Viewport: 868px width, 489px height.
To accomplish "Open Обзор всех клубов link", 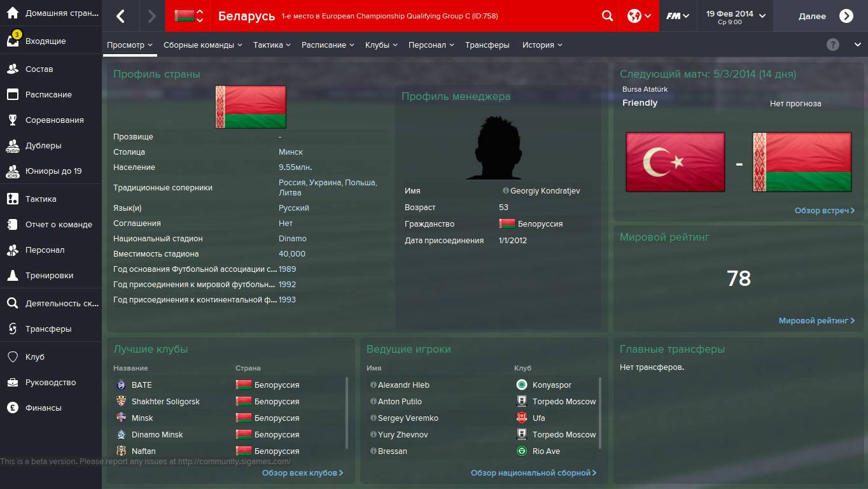I will (x=302, y=473).
